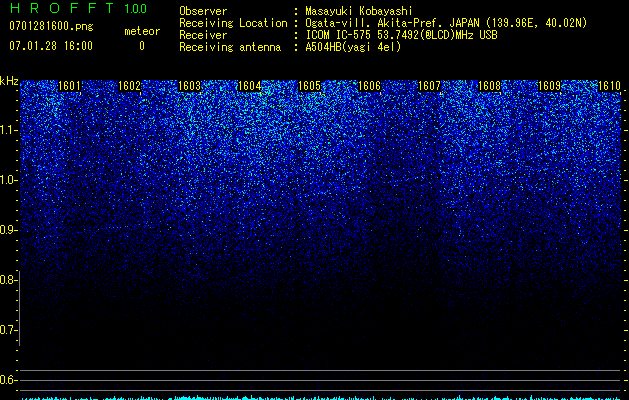Click the 1604 time marker
Screen dimensions: 629x400
250,86
